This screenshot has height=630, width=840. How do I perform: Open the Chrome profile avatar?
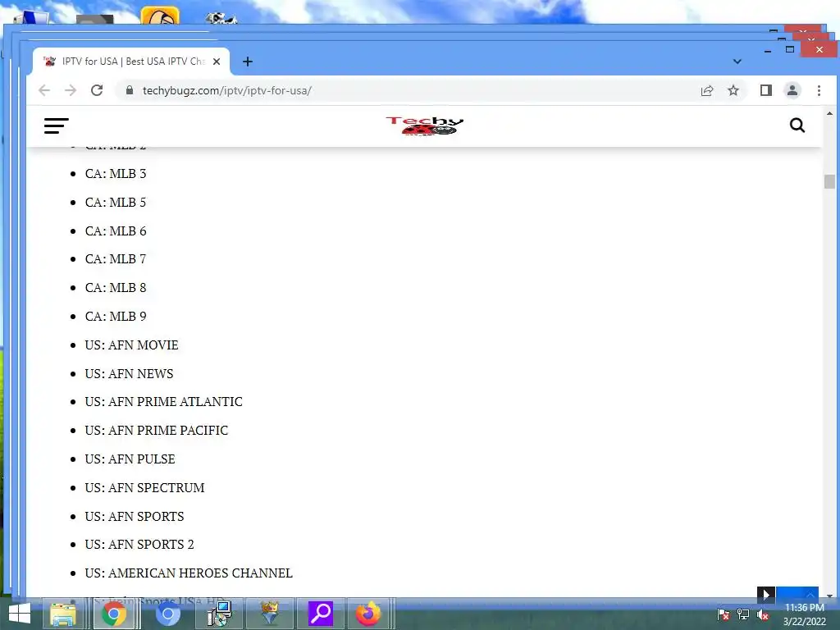[x=792, y=90]
